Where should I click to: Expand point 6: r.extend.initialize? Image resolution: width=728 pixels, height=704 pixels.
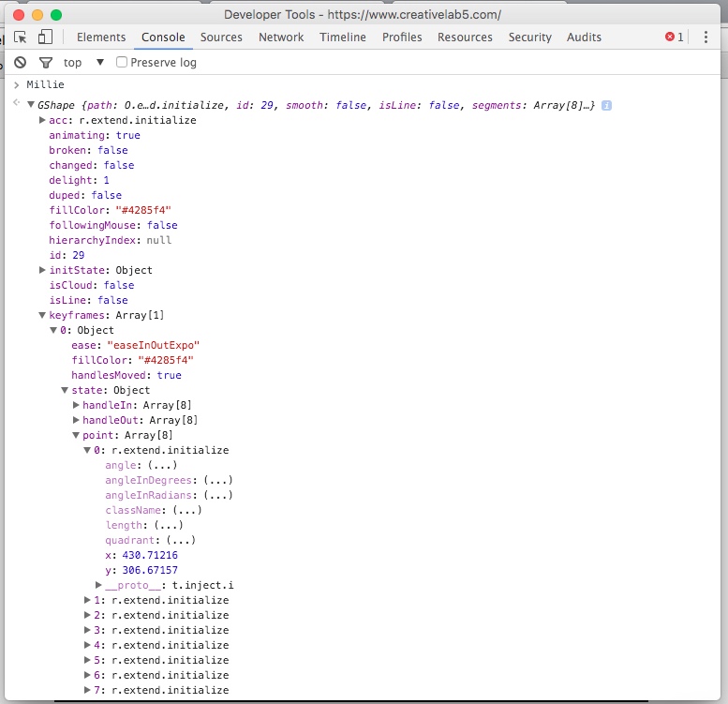[87, 675]
